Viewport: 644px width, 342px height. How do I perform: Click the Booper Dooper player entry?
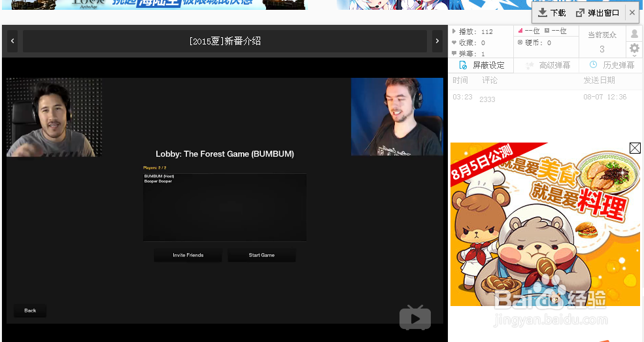158,181
